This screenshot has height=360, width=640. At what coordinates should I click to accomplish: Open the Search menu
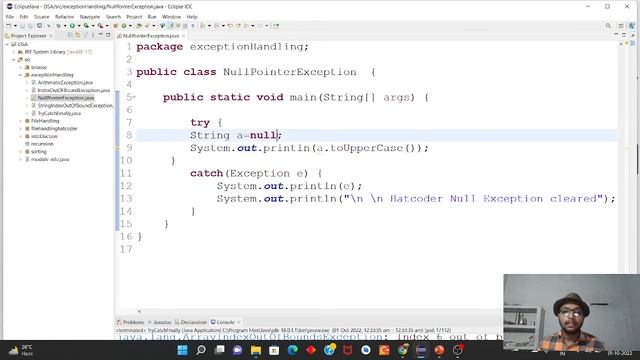point(113,17)
